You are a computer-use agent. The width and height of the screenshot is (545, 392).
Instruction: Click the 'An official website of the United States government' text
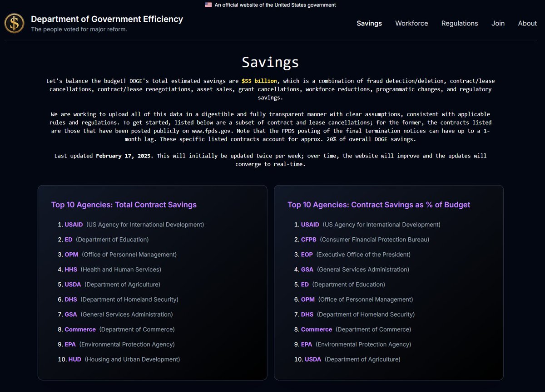tap(275, 5)
